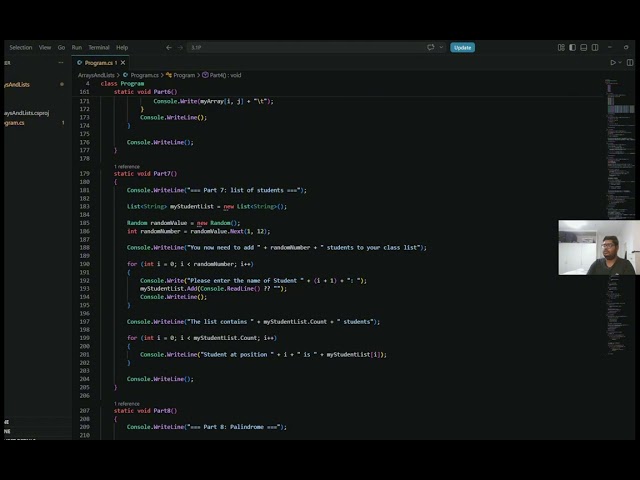Toggle the primary side bar

pyautogui.click(x=572, y=47)
